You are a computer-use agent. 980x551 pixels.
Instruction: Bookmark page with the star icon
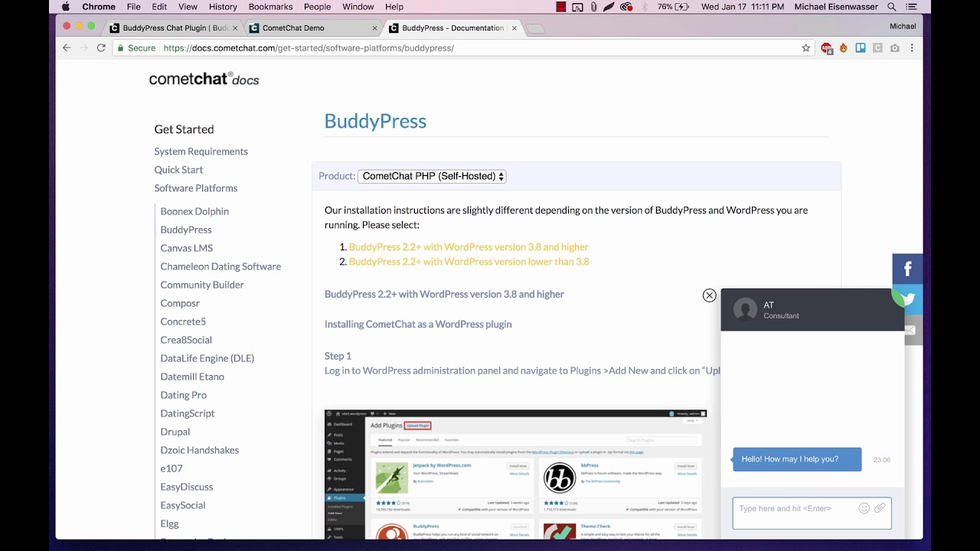(x=805, y=47)
